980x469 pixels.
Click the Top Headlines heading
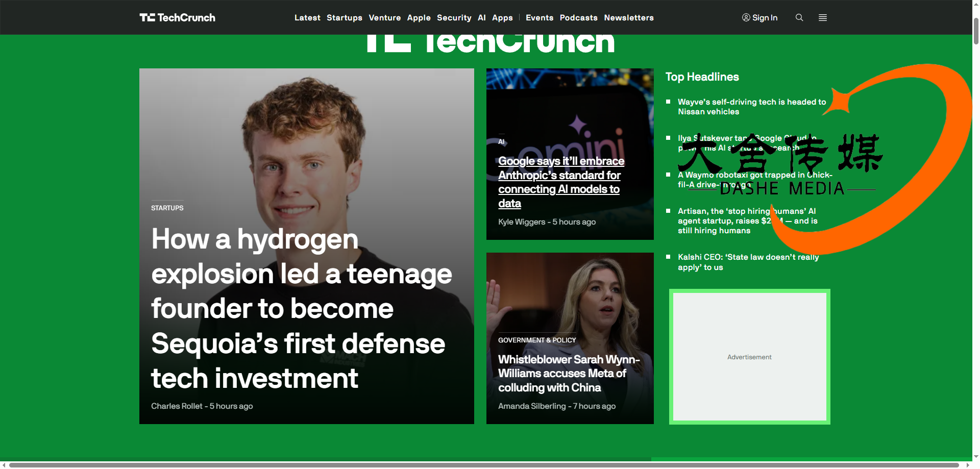[702, 77]
